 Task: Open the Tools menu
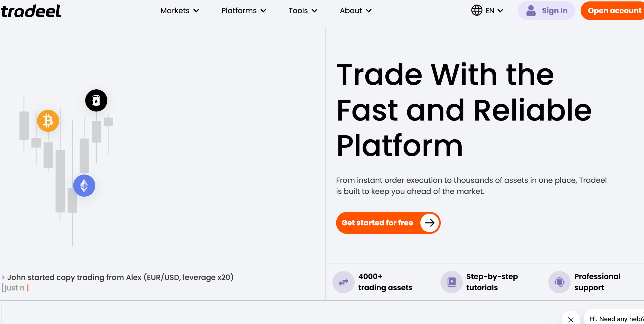tap(303, 11)
